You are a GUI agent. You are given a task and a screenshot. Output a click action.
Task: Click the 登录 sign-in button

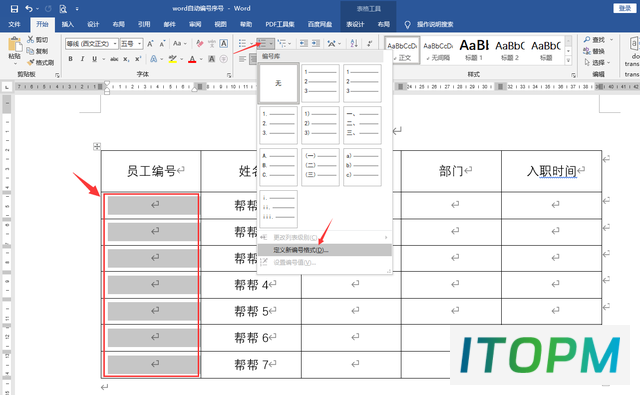tap(624, 8)
